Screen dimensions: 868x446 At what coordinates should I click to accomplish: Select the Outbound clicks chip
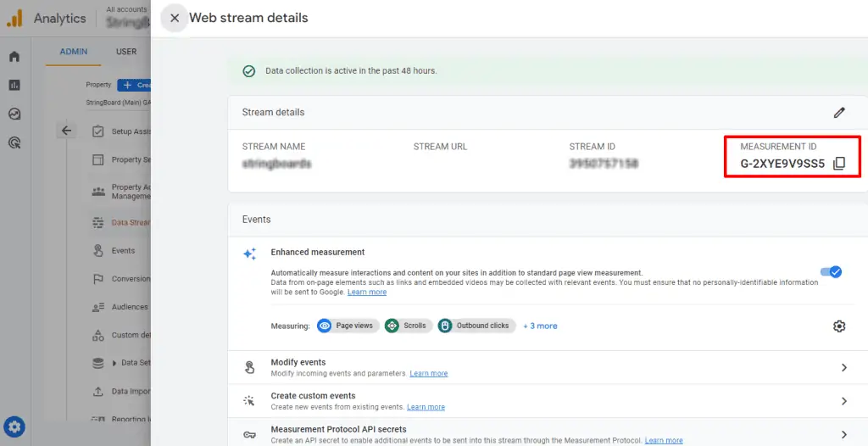pyautogui.click(x=476, y=326)
